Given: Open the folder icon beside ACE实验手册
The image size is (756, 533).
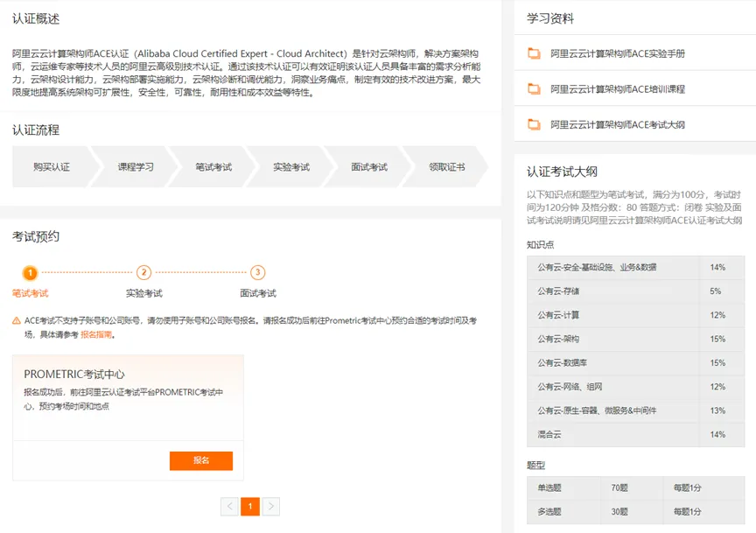Looking at the screenshot, I should click(534, 53).
